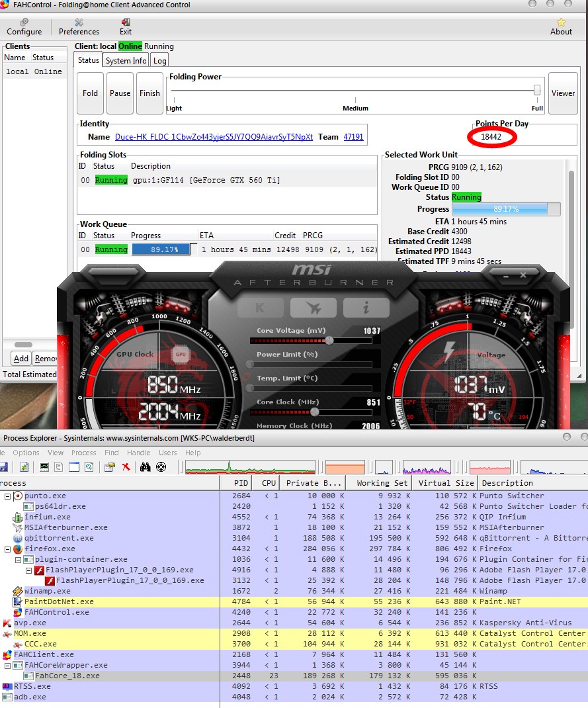
Task: Select the PaintDotNet.exe process row
Action: pos(294,602)
